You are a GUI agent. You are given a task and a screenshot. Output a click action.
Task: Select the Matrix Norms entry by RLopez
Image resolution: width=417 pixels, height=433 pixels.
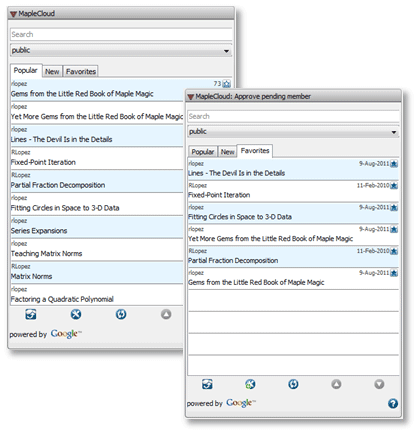[97, 273]
